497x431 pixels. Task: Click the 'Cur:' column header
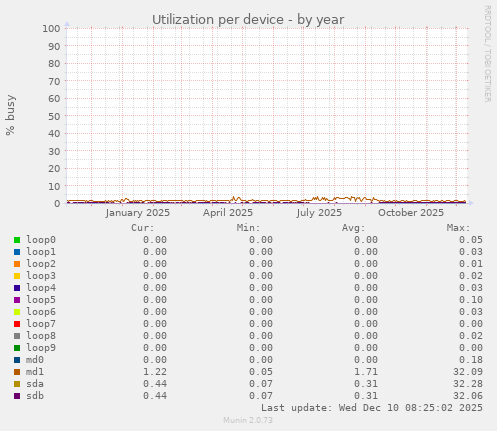pos(143,228)
